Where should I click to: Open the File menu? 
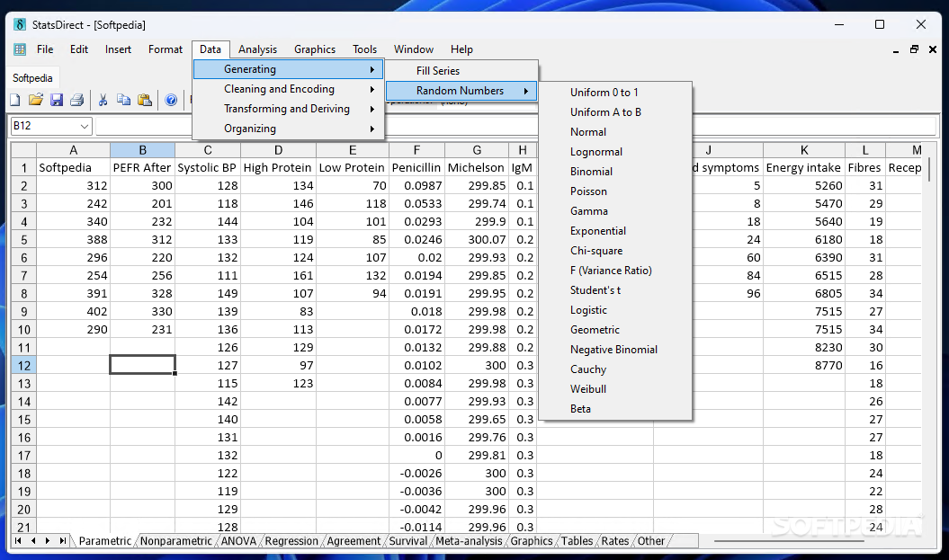45,49
